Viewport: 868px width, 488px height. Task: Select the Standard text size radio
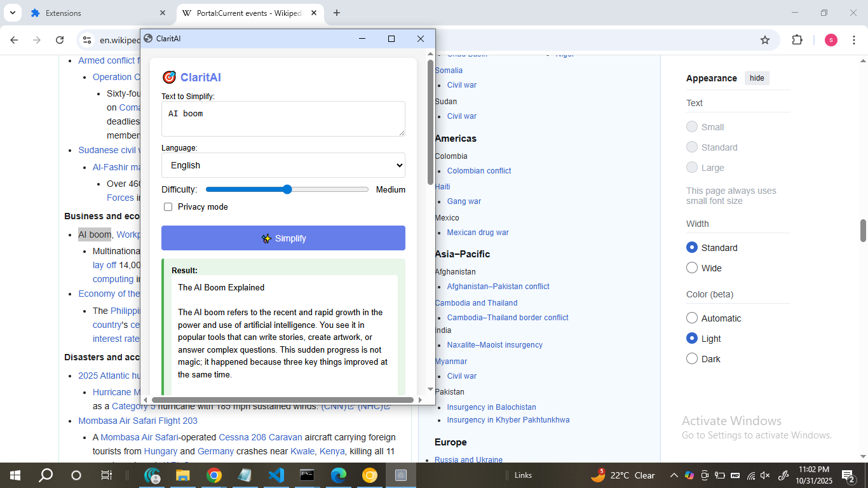tap(692, 147)
